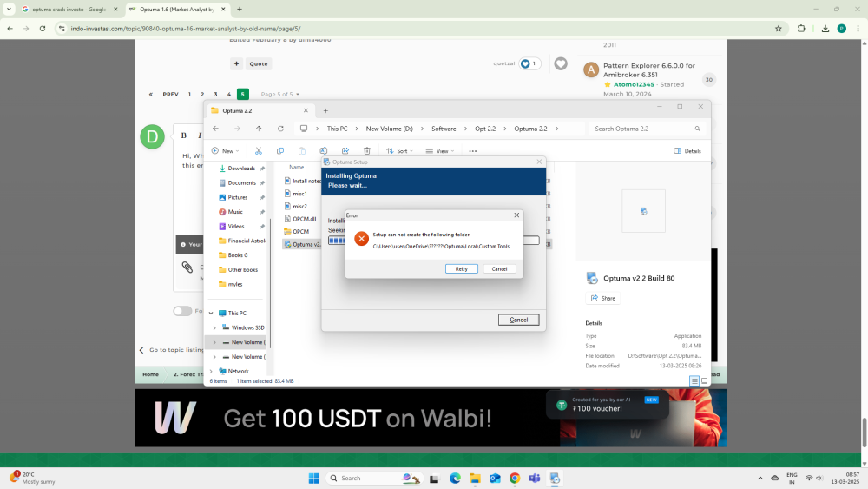Expand the Windows SSD drive node
The height and width of the screenshot is (489, 868).
[214, 327]
